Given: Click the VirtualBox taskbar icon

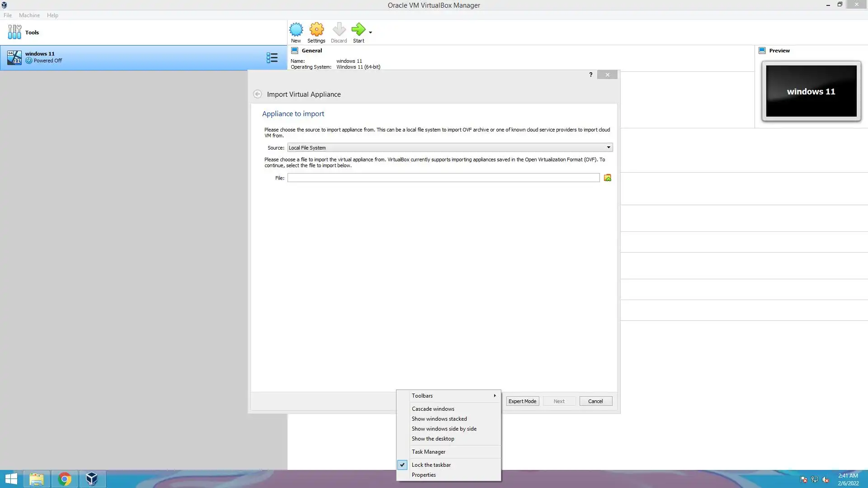Looking at the screenshot, I should coord(92,479).
